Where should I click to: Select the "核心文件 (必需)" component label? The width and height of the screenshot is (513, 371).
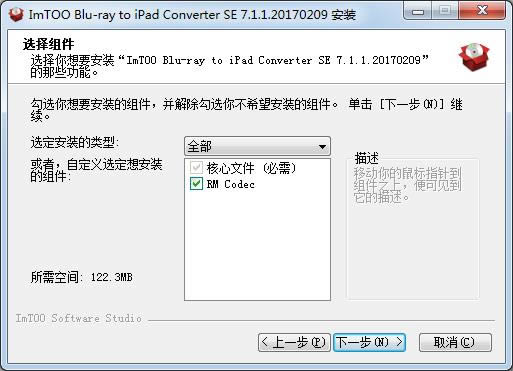pyautogui.click(x=251, y=168)
